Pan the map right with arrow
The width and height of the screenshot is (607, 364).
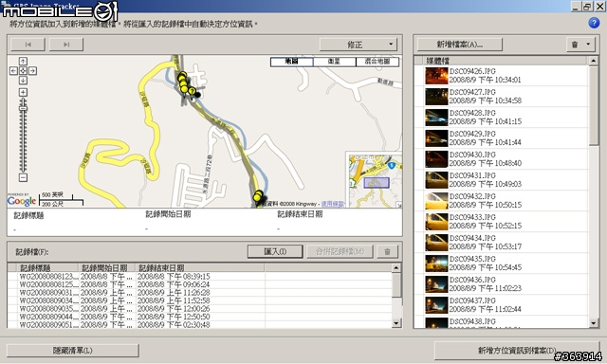pyautogui.click(x=32, y=71)
